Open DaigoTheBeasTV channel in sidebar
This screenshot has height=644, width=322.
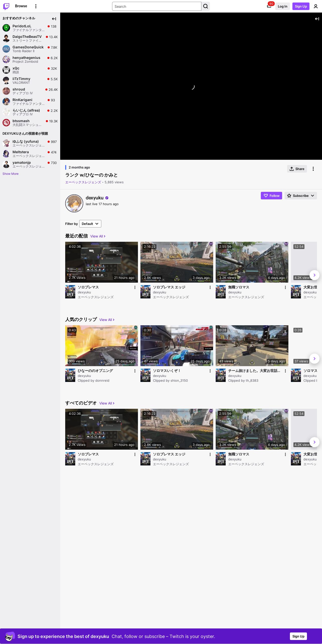30,38
